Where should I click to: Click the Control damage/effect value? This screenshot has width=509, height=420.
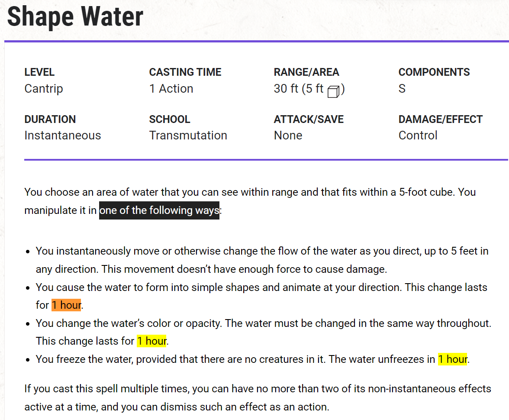click(418, 136)
